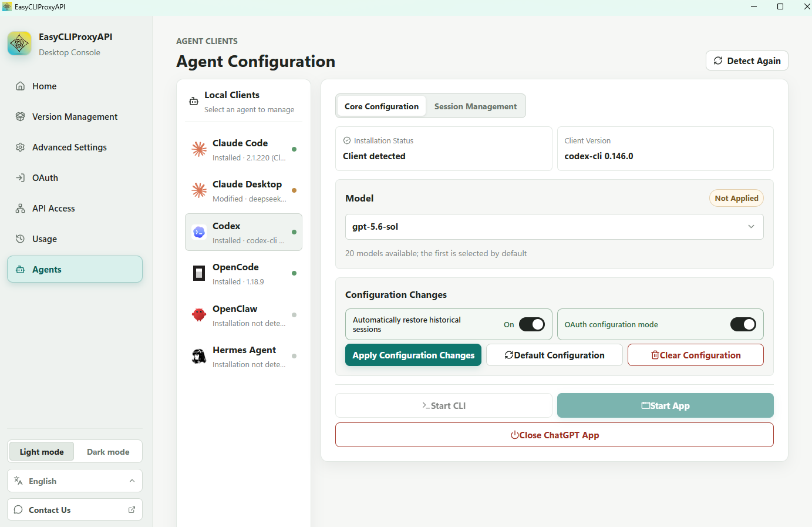Click the Codex terminal cloud icon
The width and height of the screenshot is (812, 527).
point(199,232)
